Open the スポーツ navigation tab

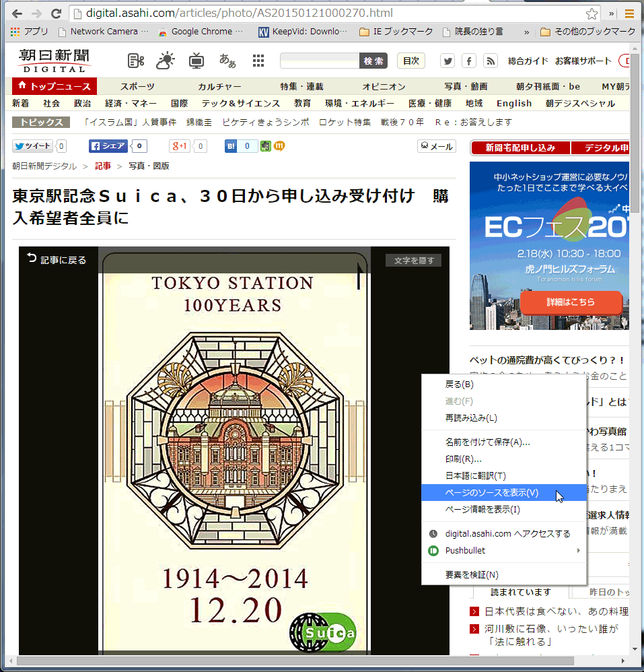(x=137, y=87)
